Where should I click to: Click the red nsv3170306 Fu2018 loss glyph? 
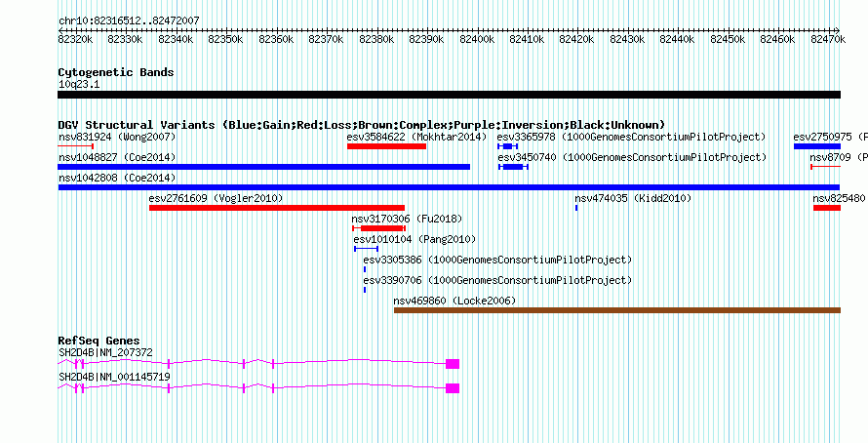(x=379, y=228)
